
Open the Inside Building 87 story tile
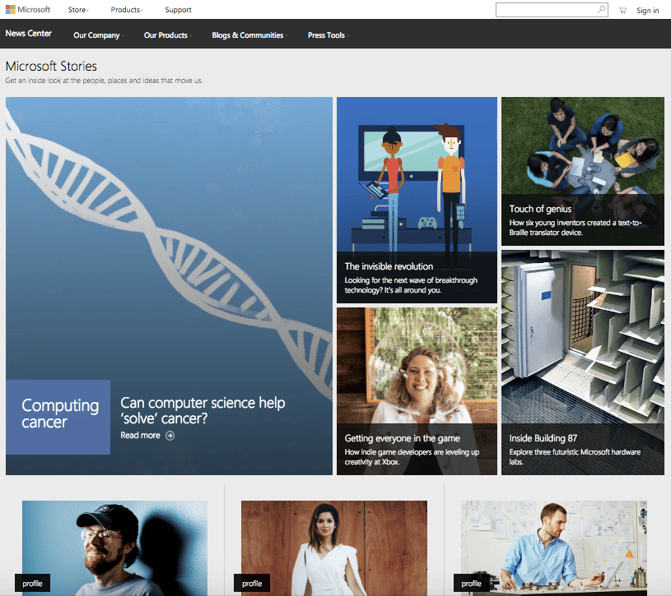(582, 362)
